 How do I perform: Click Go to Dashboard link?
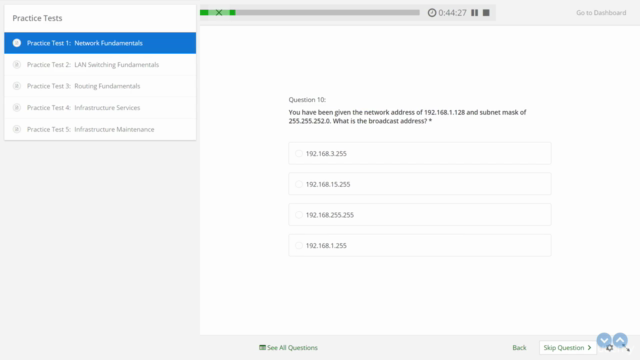pos(601,13)
